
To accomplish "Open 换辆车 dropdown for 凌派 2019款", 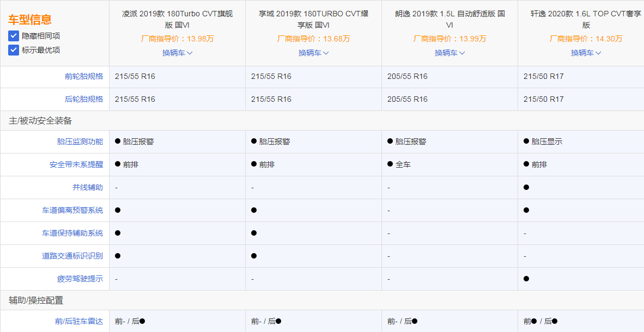I will pos(177,53).
